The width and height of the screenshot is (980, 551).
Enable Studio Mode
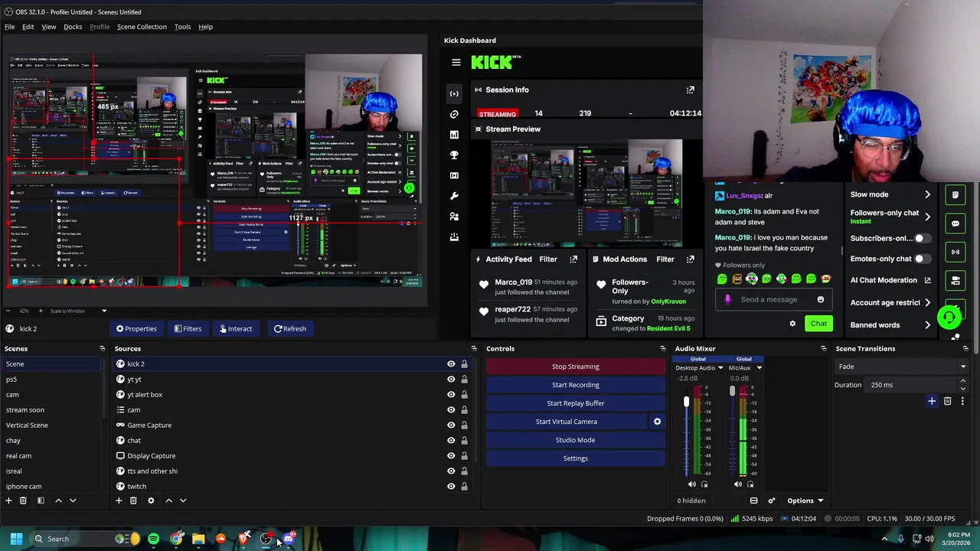pyautogui.click(x=576, y=440)
